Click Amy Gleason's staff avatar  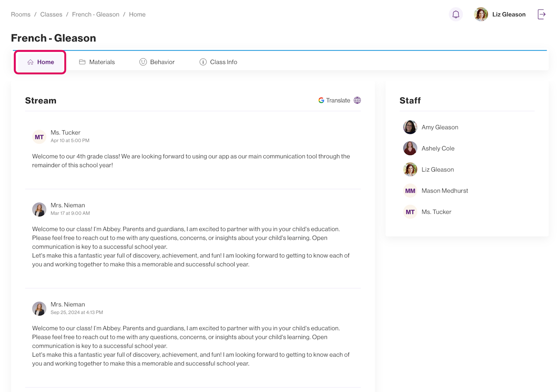410,127
